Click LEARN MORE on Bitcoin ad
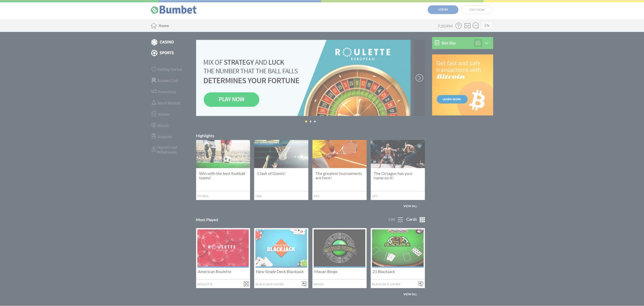This screenshot has width=644, height=306. (x=452, y=99)
